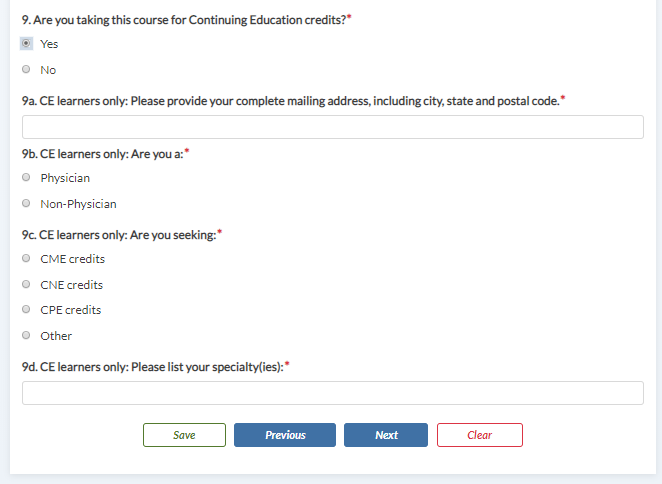Click the 'Other' option label text
The height and width of the screenshot is (484, 662).
(x=56, y=336)
